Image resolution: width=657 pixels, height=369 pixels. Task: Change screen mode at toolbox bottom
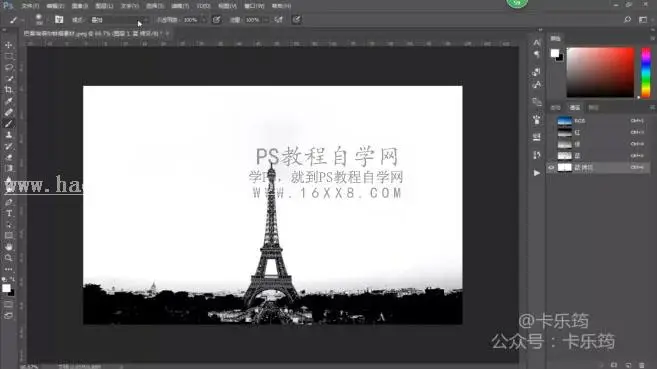[8, 316]
